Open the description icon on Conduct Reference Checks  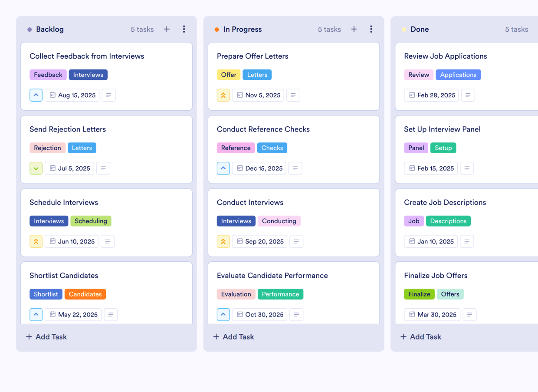pyautogui.click(x=295, y=168)
